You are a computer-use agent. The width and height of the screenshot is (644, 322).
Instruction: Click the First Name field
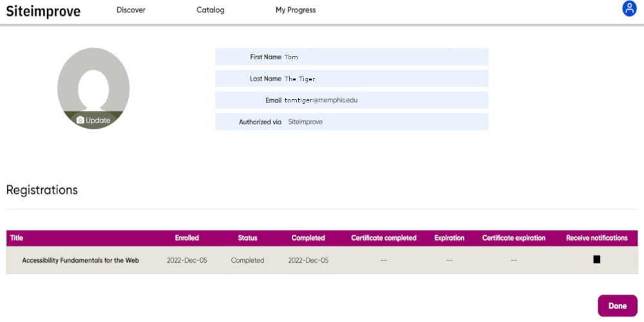click(x=385, y=57)
